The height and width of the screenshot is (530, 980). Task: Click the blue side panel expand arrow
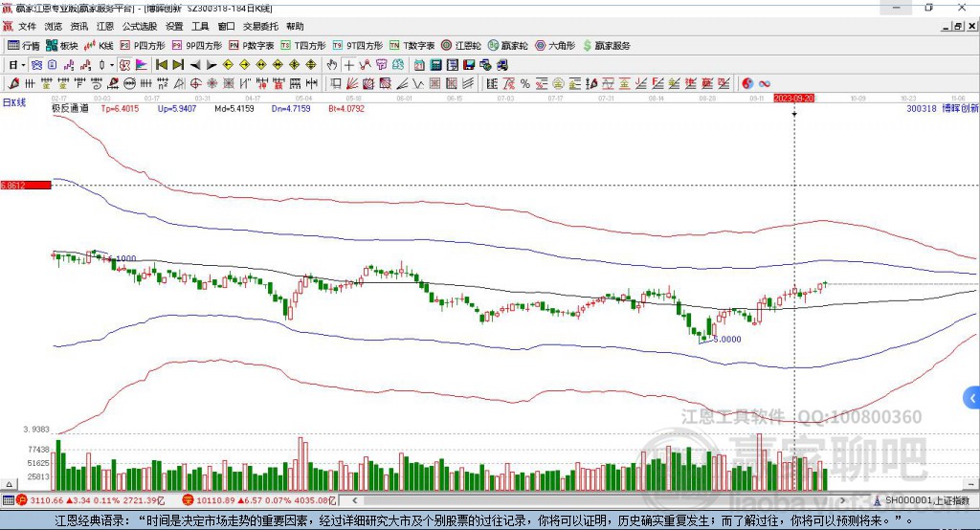(972, 398)
